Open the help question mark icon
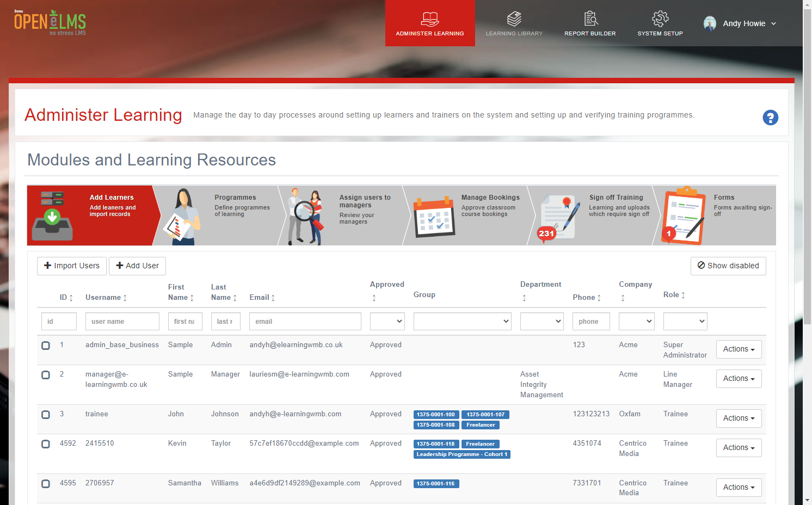Viewport: 812px width, 505px height. point(770,118)
